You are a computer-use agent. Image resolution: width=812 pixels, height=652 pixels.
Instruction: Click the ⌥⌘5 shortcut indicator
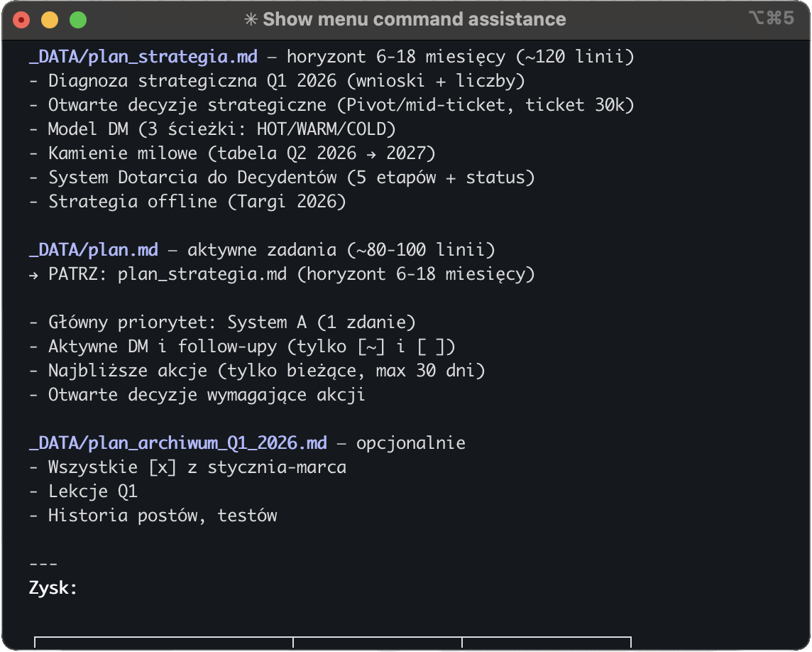(771, 18)
